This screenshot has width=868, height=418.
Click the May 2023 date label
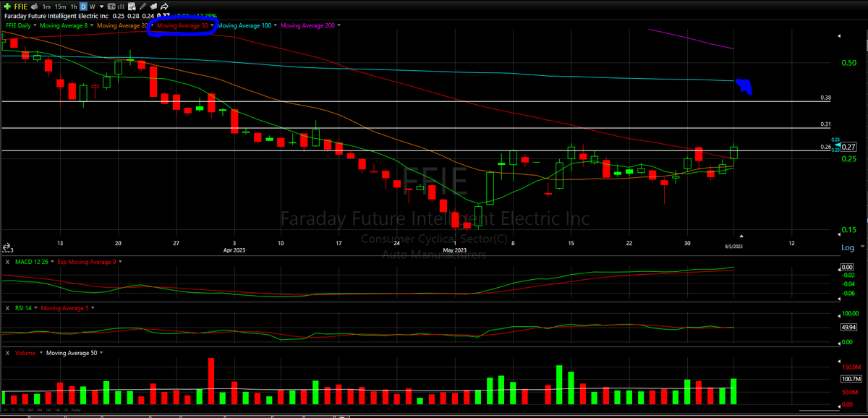(x=455, y=251)
